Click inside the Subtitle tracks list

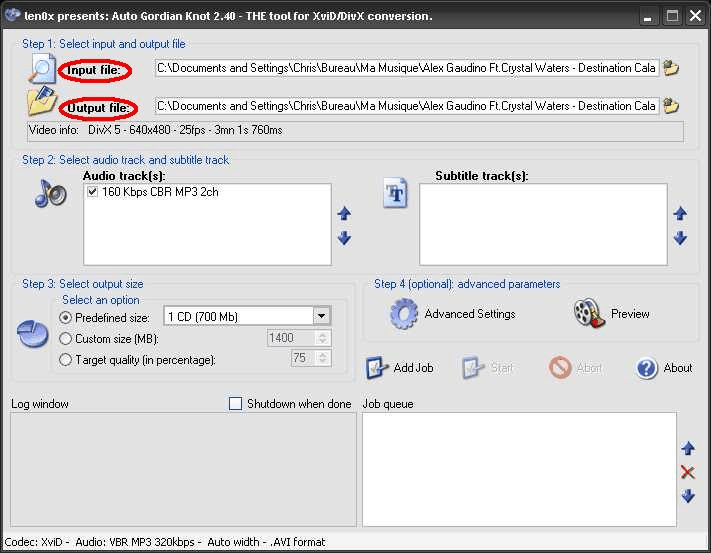point(543,224)
